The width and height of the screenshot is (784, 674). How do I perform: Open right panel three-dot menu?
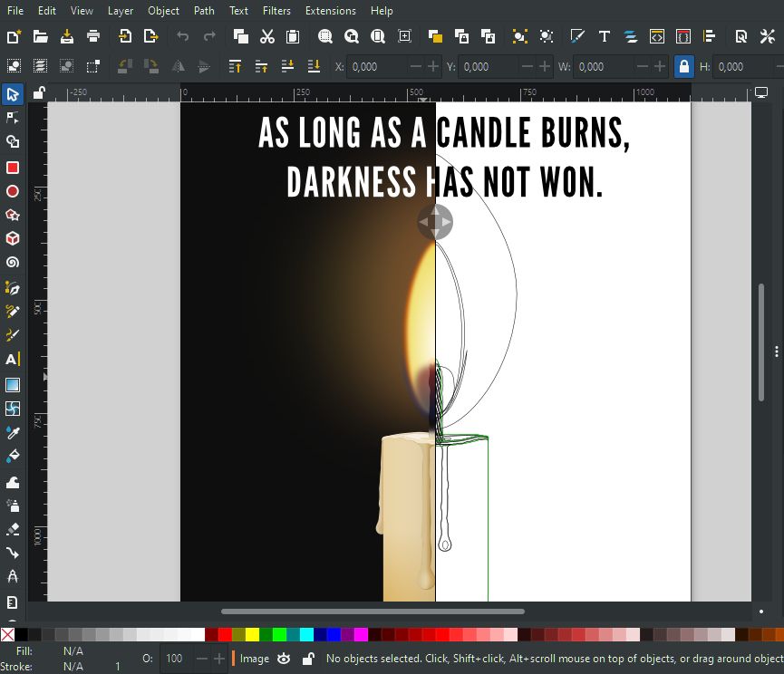click(x=777, y=351)
